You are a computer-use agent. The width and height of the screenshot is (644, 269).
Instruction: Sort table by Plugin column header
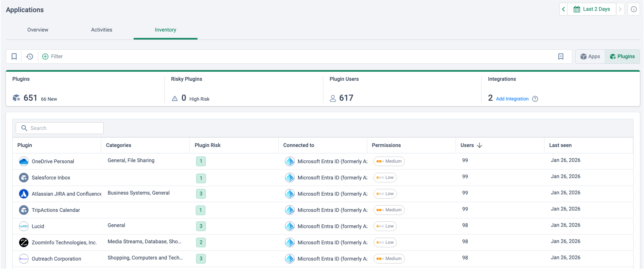click(x=25, y=145)
